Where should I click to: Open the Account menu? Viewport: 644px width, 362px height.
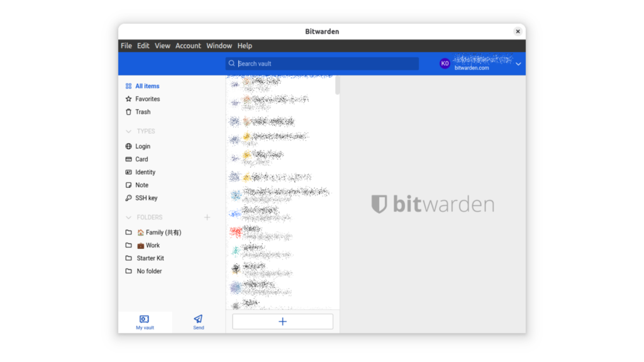[x=188, y=45]
